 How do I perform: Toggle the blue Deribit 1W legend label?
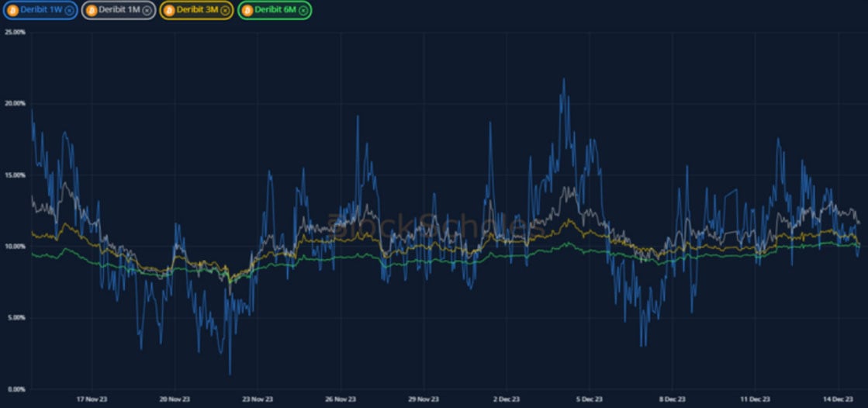click(41, 10)
